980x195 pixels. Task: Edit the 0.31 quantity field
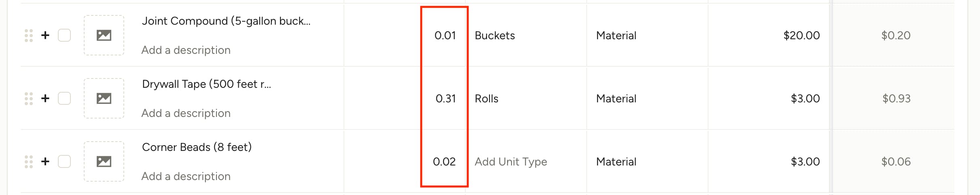445,99
